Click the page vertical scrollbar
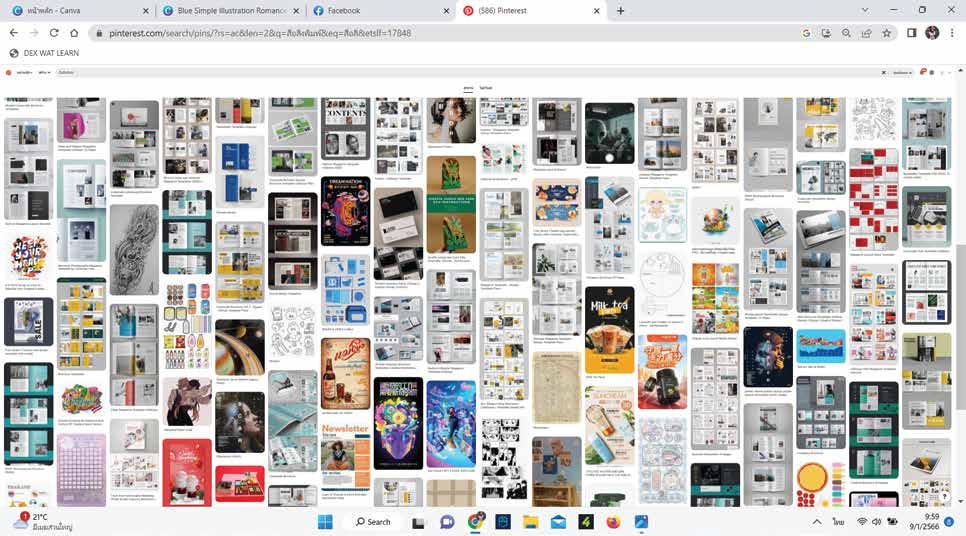The height and width of the screenshot is (536, 966). pyautogui.click(x=961, y=327)
